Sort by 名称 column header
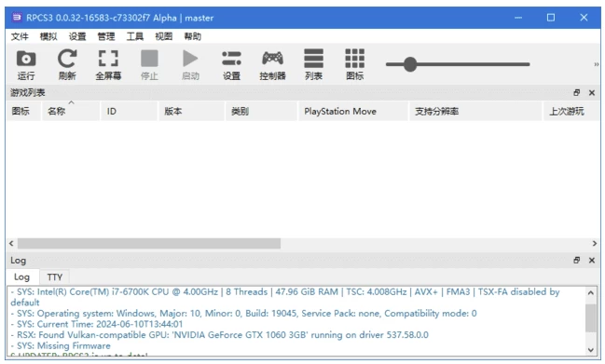 click(x=71, y=112)
